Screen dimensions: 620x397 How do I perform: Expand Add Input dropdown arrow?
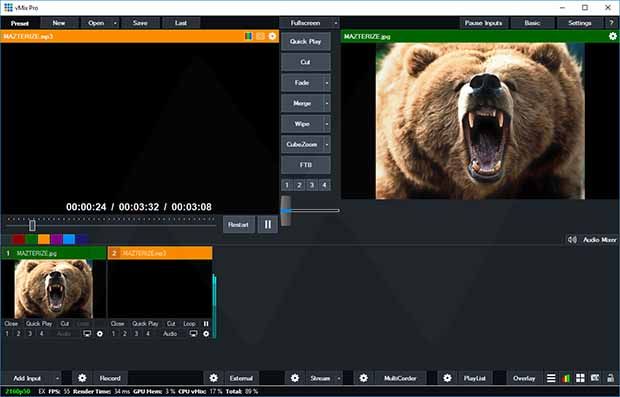coord(57,378)
